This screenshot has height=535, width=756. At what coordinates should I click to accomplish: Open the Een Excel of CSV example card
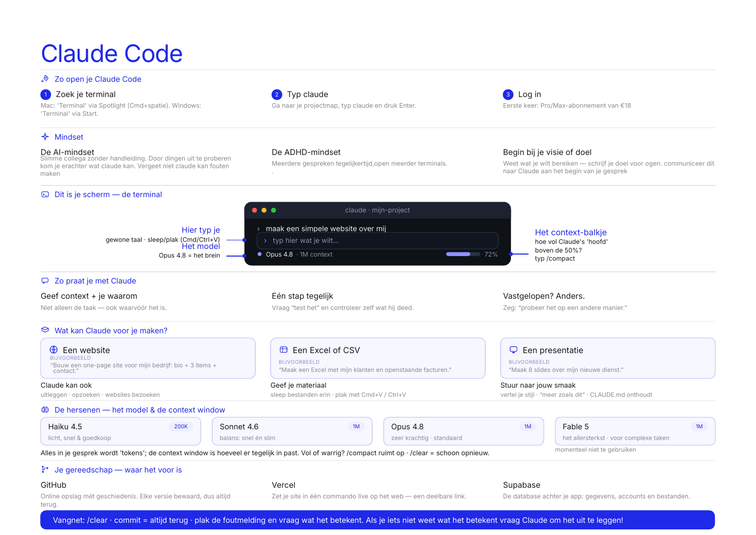378,358
